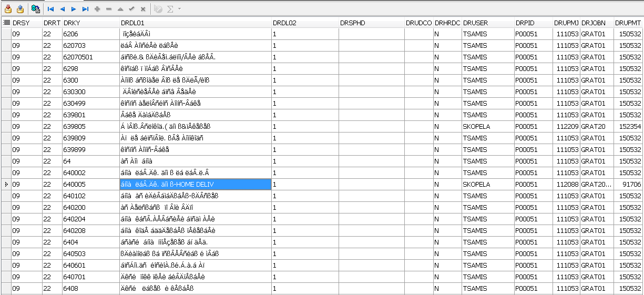Click the delete record minus icon
Image resolution: width=644 pixels, height=295 pixels.
tap(109, 9)
